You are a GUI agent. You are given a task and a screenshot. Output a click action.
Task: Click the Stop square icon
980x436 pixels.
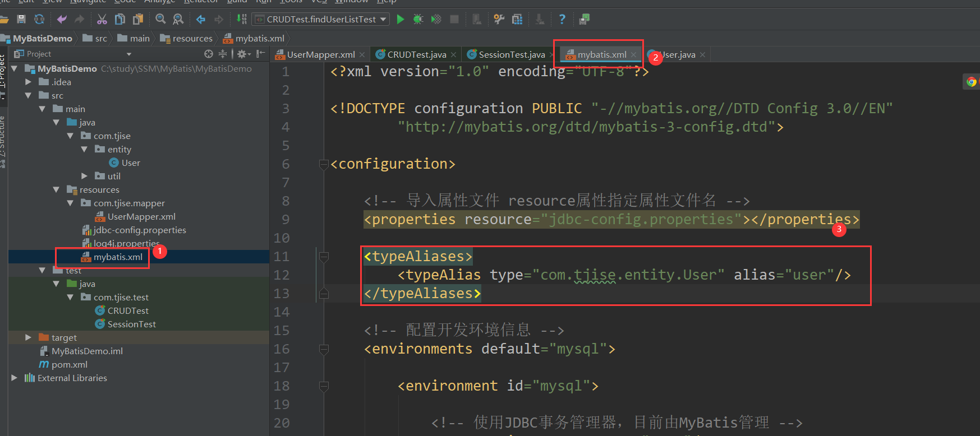pyautogui.click(x=454, y=19)
